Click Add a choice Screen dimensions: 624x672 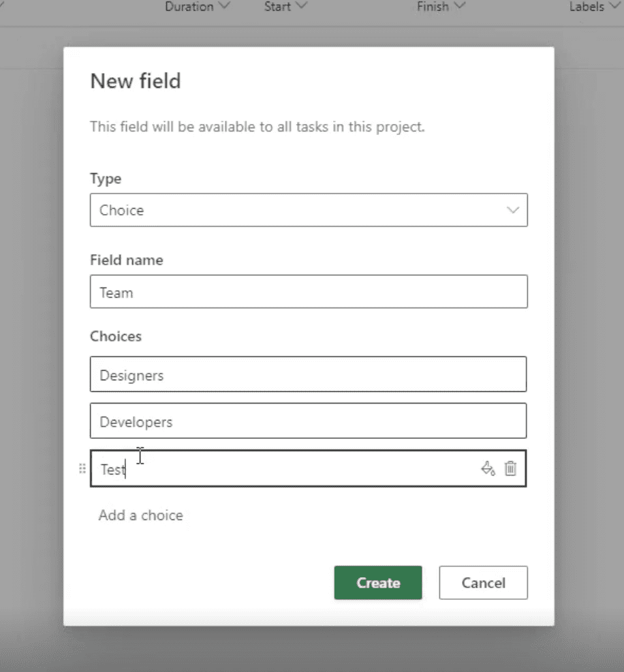coord(140,515)
